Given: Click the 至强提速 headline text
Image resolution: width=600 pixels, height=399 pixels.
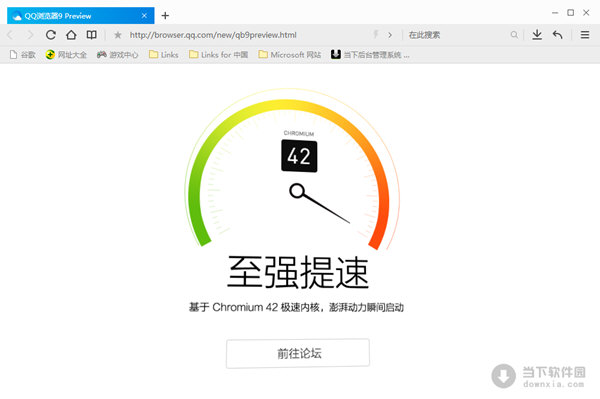Looking at the screenshot, I should click(298, 272).
